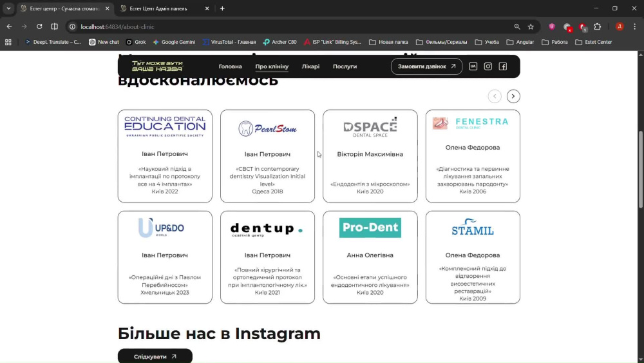Expand Фильмы/Сериалы bookmarks folder
The height and width of the screenshot is (363, 644).
[442, 42]
